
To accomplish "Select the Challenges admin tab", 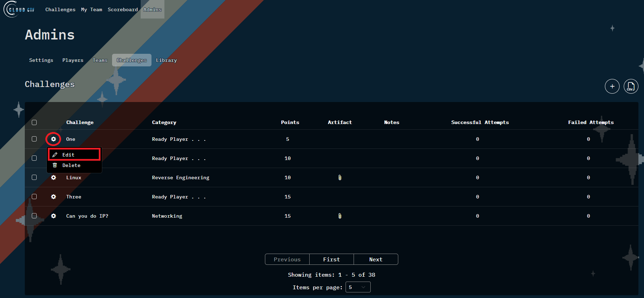I will point(132,60).
